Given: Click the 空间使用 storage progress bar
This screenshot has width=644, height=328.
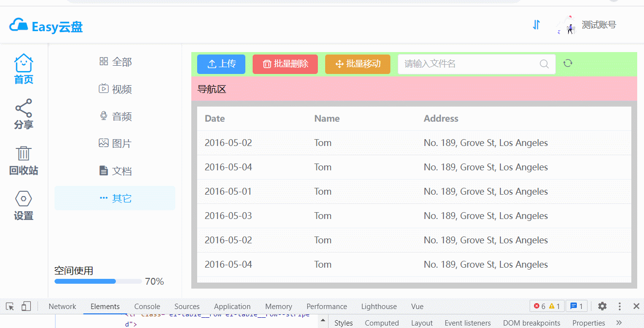Looking at the screenshot, I should coord(97,281).
